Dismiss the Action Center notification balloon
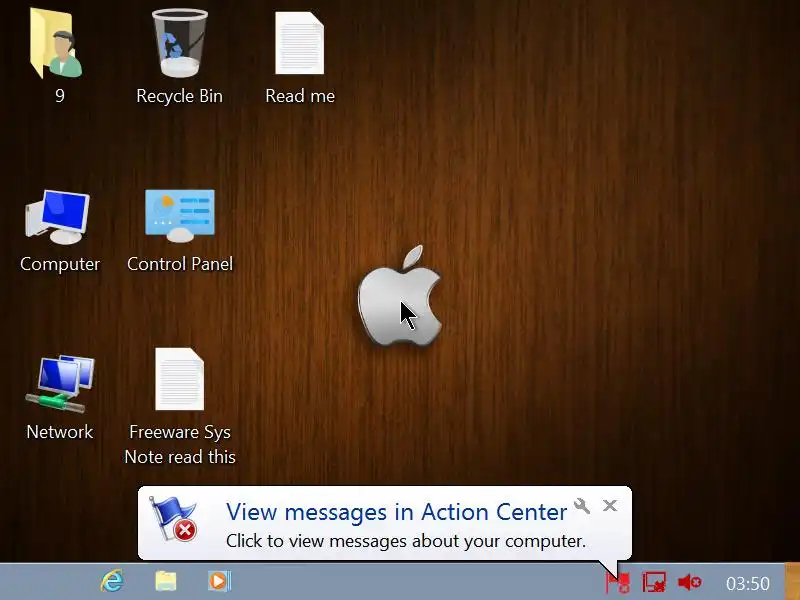 tap(610, 506)
